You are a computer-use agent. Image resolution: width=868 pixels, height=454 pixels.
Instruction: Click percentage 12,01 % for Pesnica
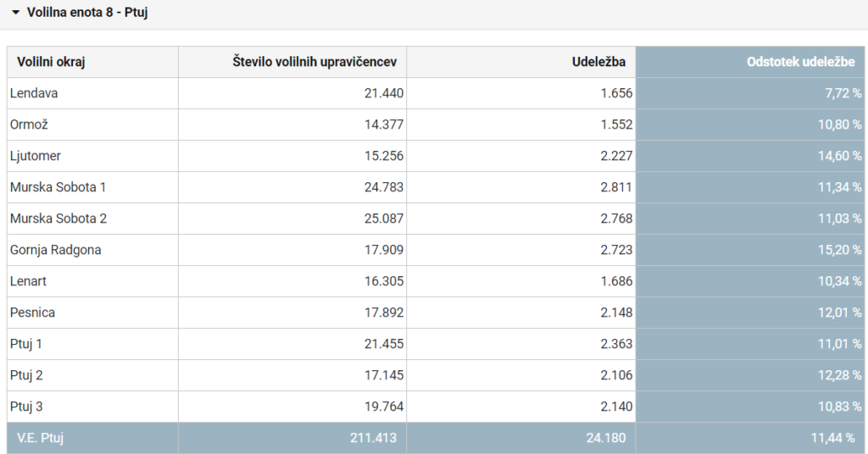[840, 313]
